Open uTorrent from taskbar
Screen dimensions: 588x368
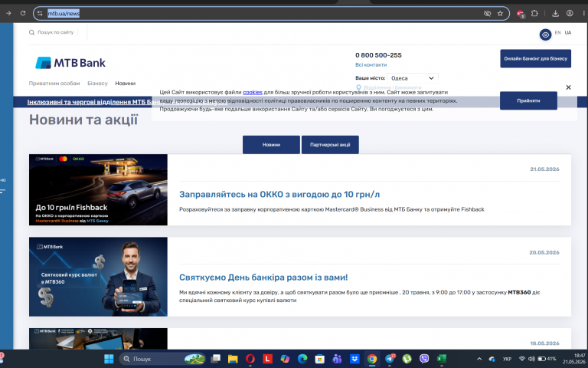(x=407, y=359)
